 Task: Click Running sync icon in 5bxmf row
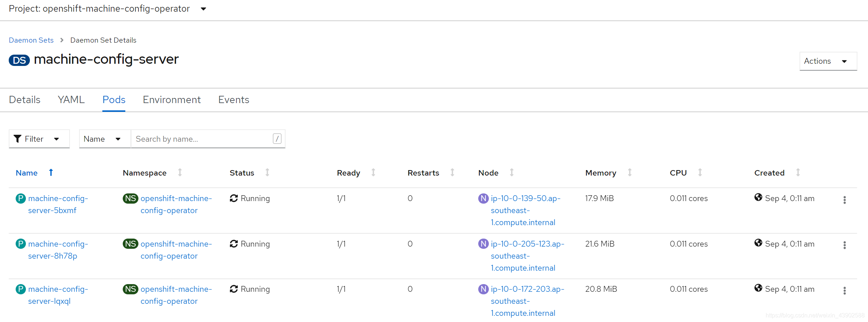(234, 198)
